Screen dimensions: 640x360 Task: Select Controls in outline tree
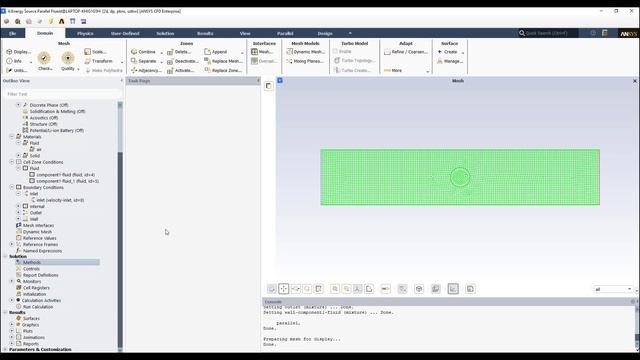click(x=31, y=269)
